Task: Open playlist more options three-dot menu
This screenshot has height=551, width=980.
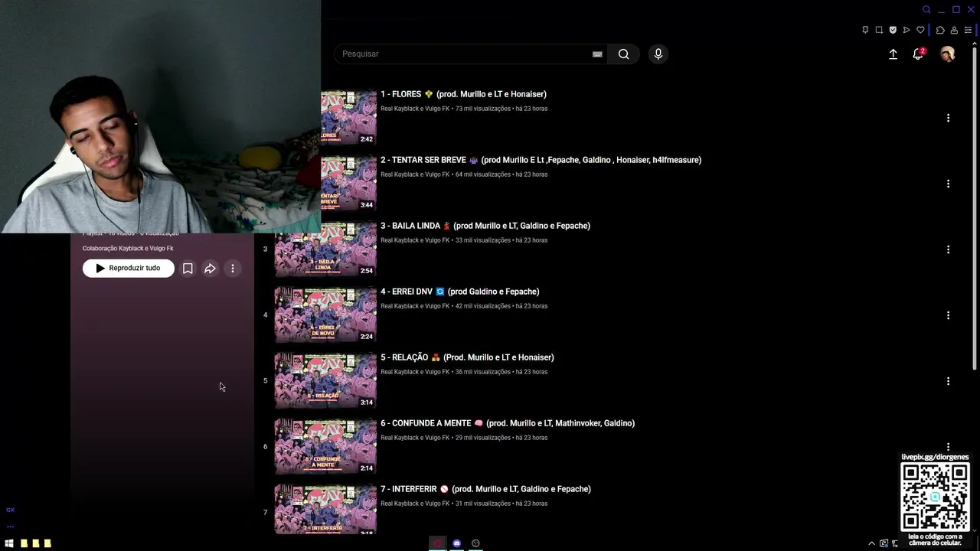Action: 233,269
